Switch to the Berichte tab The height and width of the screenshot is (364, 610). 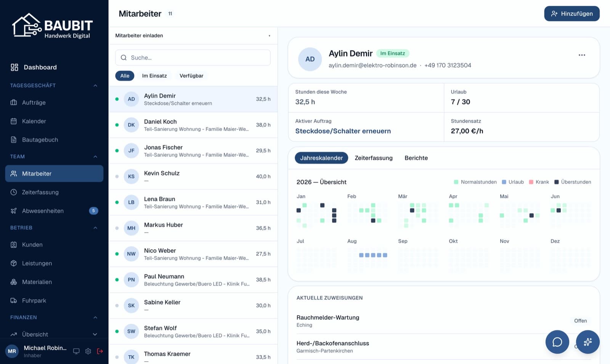tap(416, 158)
